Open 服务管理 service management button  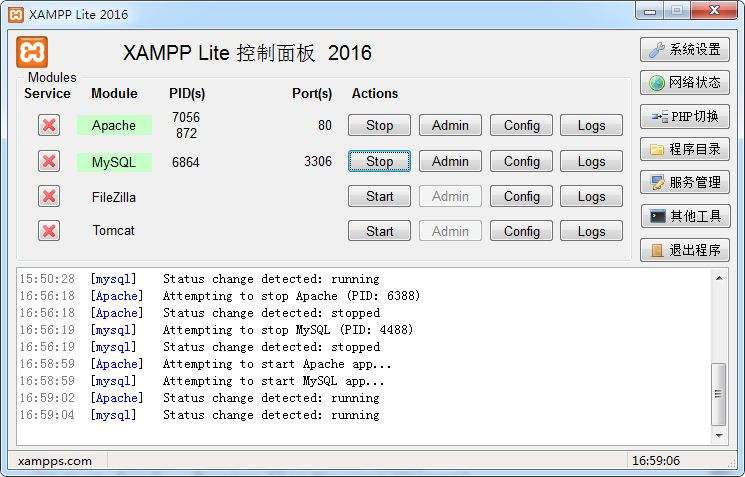pos(685,182)
